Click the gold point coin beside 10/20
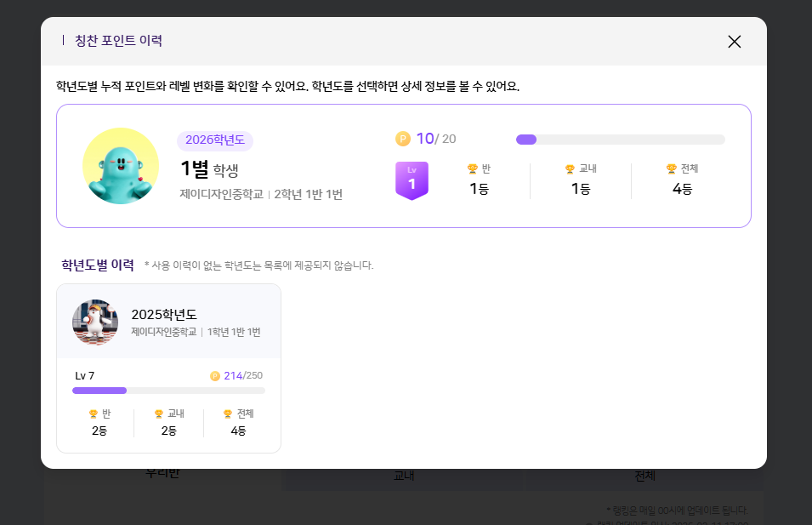 [x=403, y=139]
